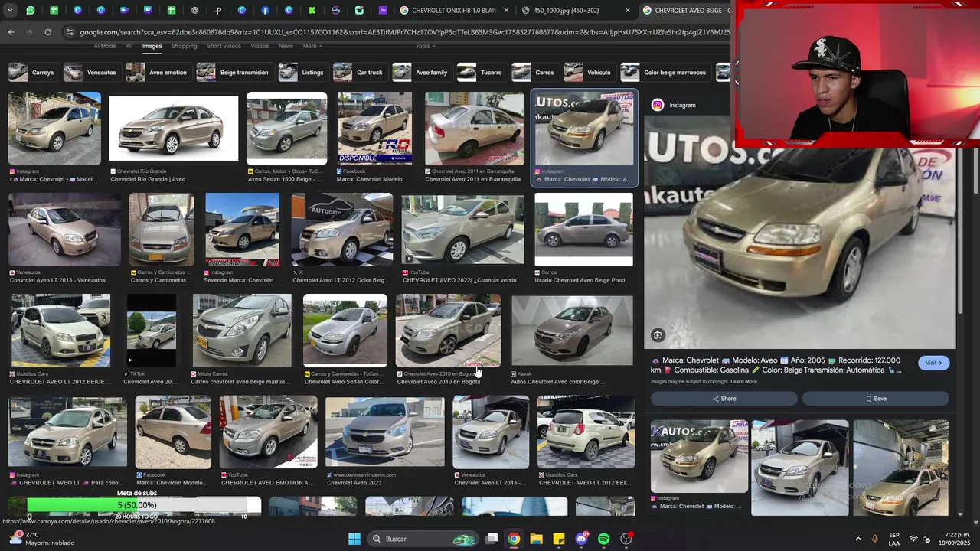Open the Tools dropdown
Viewport: 980px width, 551px height.
point(424,46)
